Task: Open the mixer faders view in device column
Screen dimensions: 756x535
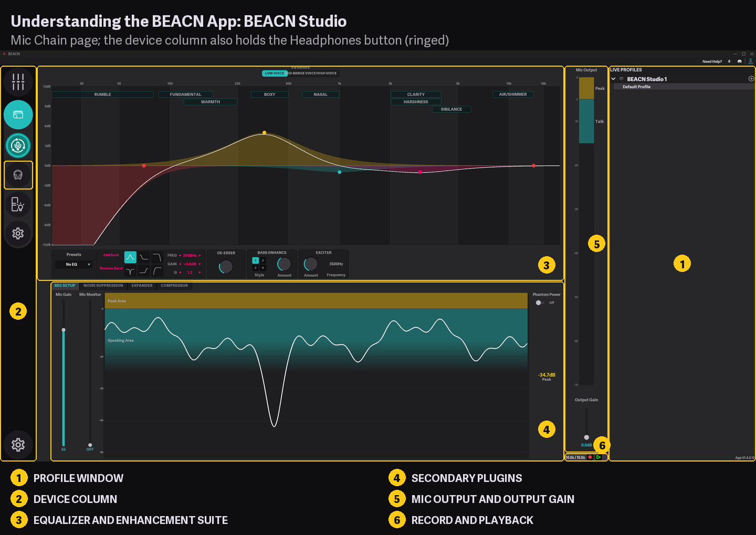Action: [x=18, y=81]
